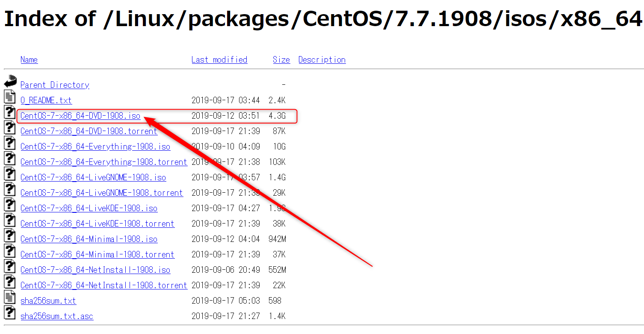Click the icon beside CentOS-7-x86_64-LiveGNOME-1908.iso
Image resolution: width=644 pixels, height=334 pixels.
coord(9,173)
